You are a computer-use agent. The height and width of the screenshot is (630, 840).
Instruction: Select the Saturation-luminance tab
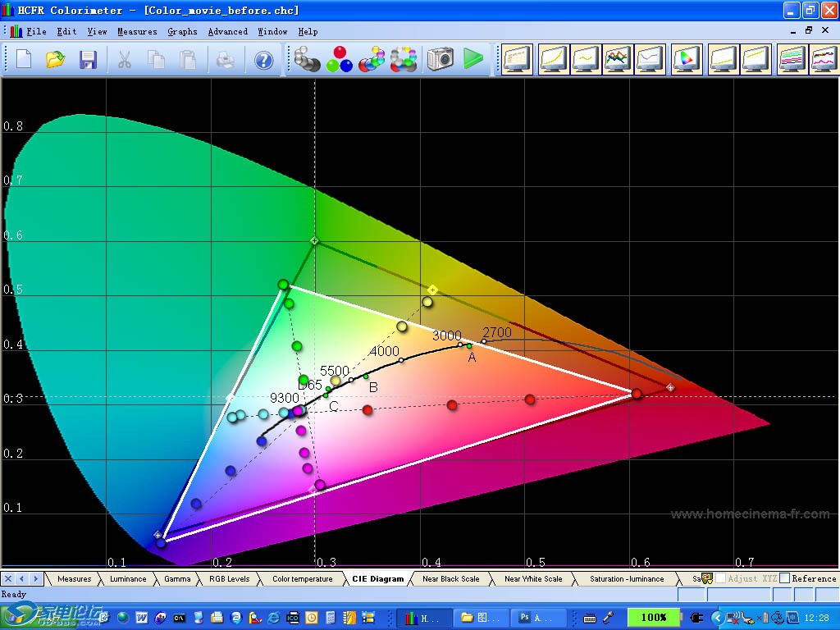pos(626,578)
